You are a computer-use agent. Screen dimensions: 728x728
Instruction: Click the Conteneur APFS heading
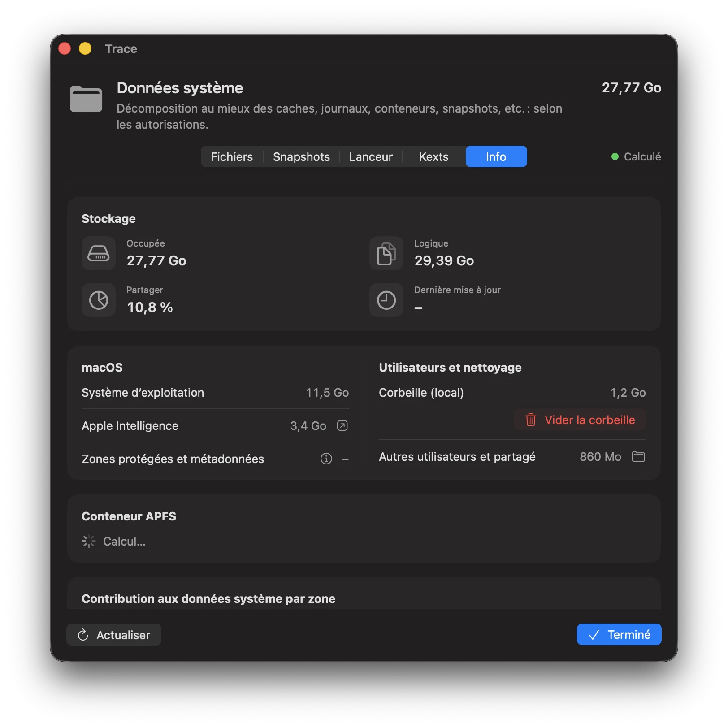pyautogui.click(x=129, y=516)
